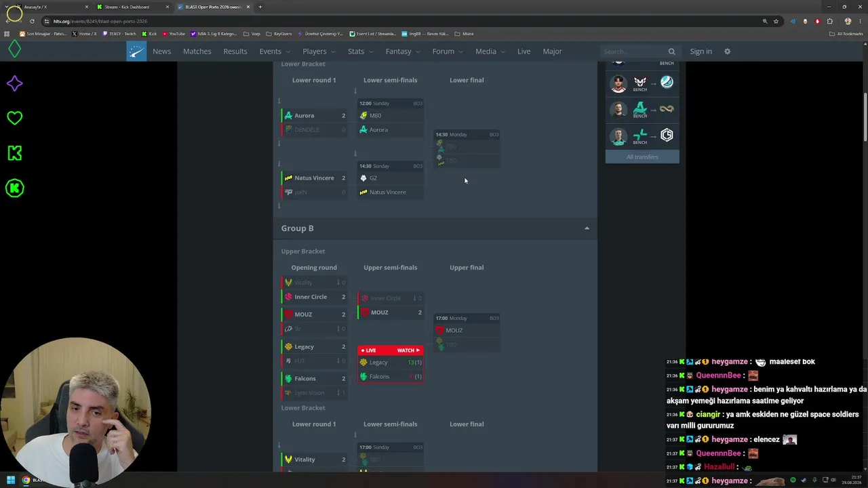The height and width of the screenshot is (488, 868).
Task: Click the HLTV search input field
Action: point(633,52)
